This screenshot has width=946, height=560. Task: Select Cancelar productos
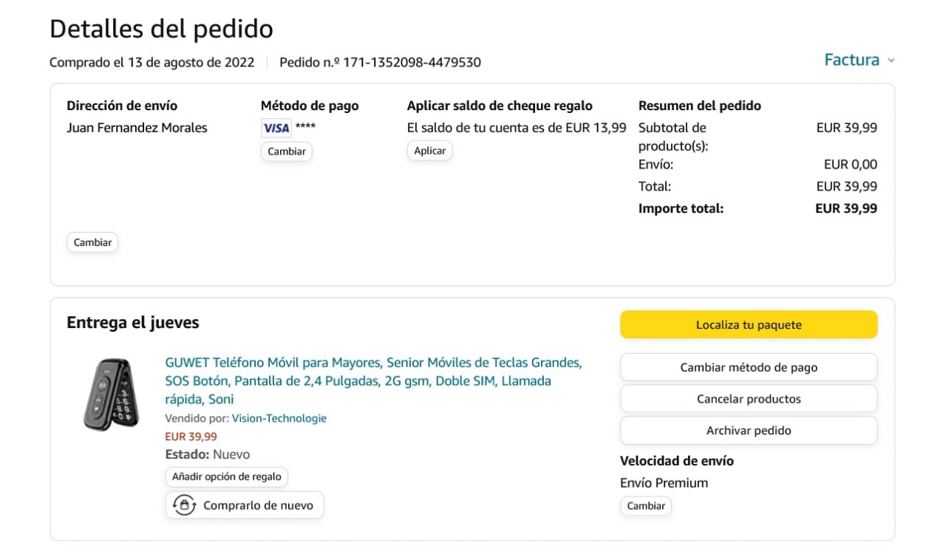click(748, 399)
